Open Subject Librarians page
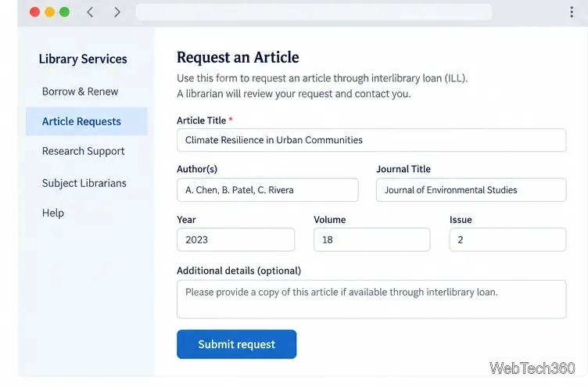 (x=84, y=183)
